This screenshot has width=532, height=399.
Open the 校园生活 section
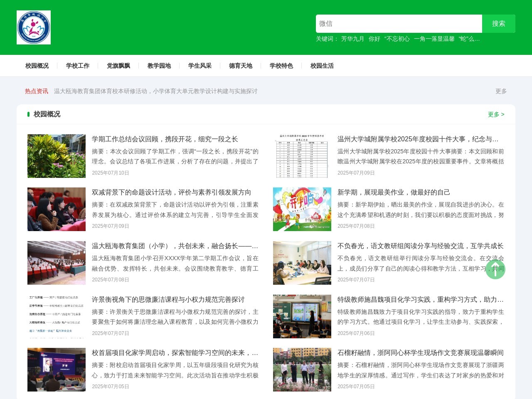[321, 66]
